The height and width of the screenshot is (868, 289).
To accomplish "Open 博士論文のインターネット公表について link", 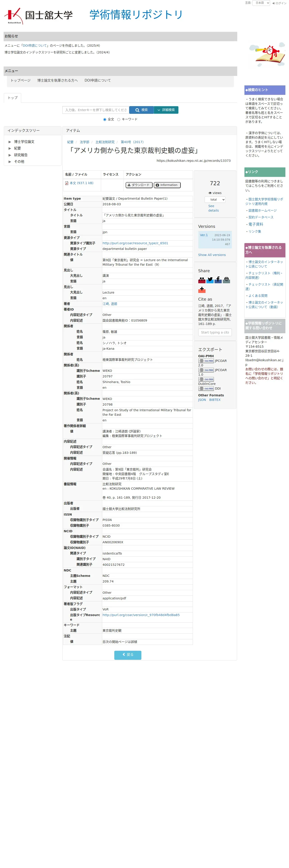I will click(264, 264).
